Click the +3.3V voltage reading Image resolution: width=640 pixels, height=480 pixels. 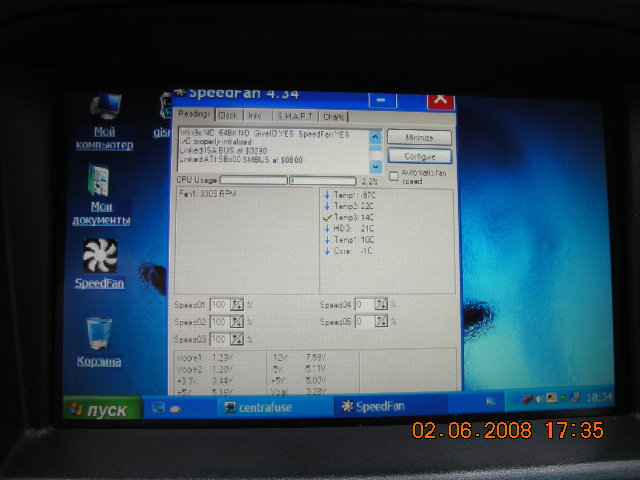pyautogui.click(x=205, y=380)
